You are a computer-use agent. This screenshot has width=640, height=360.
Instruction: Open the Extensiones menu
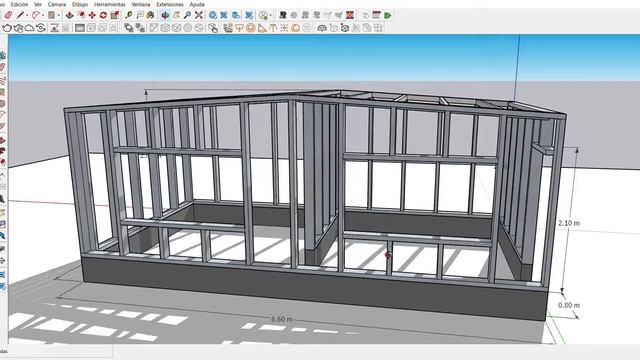point(170,4)
